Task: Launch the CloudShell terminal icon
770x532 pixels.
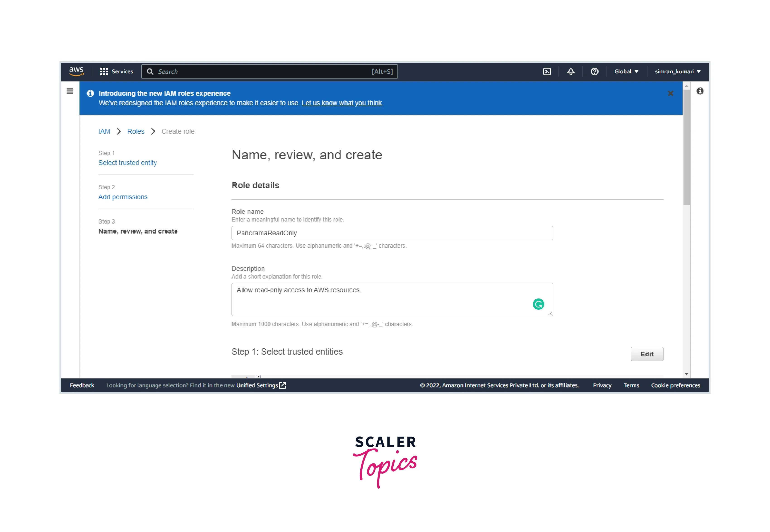Action: pos(547,71)
